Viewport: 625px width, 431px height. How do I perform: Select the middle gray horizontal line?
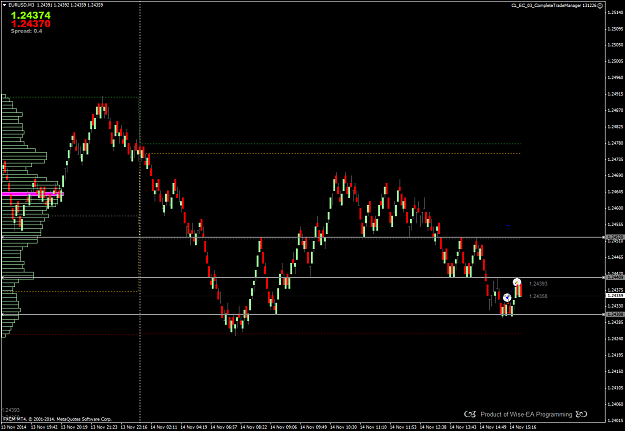303,277
